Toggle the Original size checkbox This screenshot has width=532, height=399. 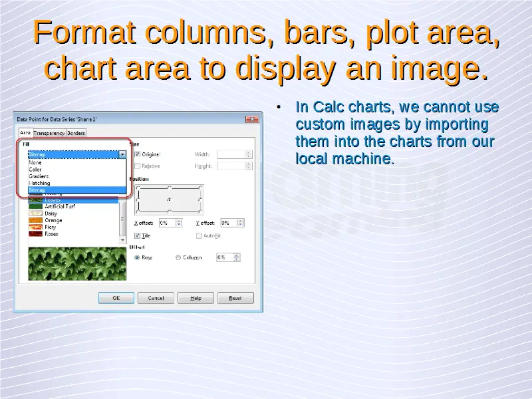pyautogui.click(x=138, y=154)
